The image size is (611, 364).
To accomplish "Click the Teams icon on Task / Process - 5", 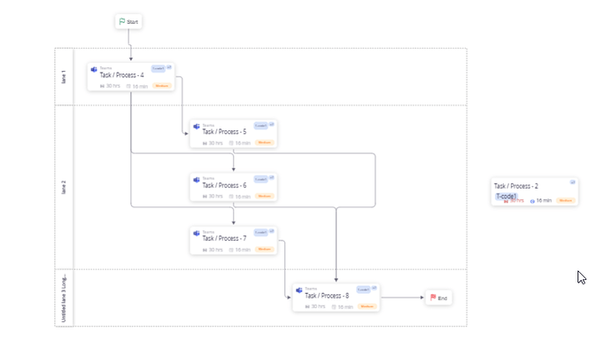I will coord(196,126).
